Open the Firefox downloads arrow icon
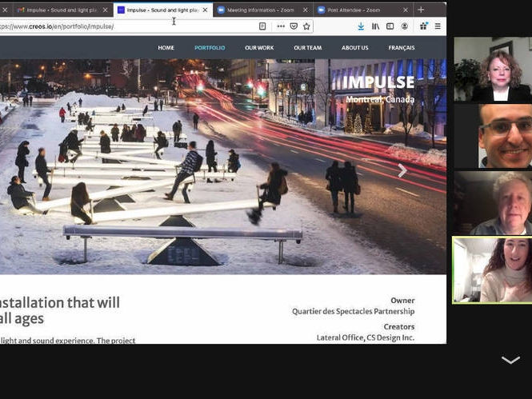 point(361,26)
